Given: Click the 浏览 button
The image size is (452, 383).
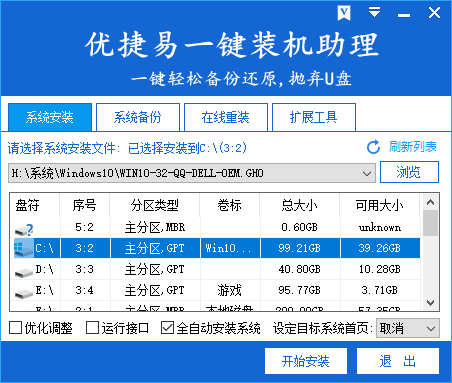Looking at the screenshot, I should point(409,172).
